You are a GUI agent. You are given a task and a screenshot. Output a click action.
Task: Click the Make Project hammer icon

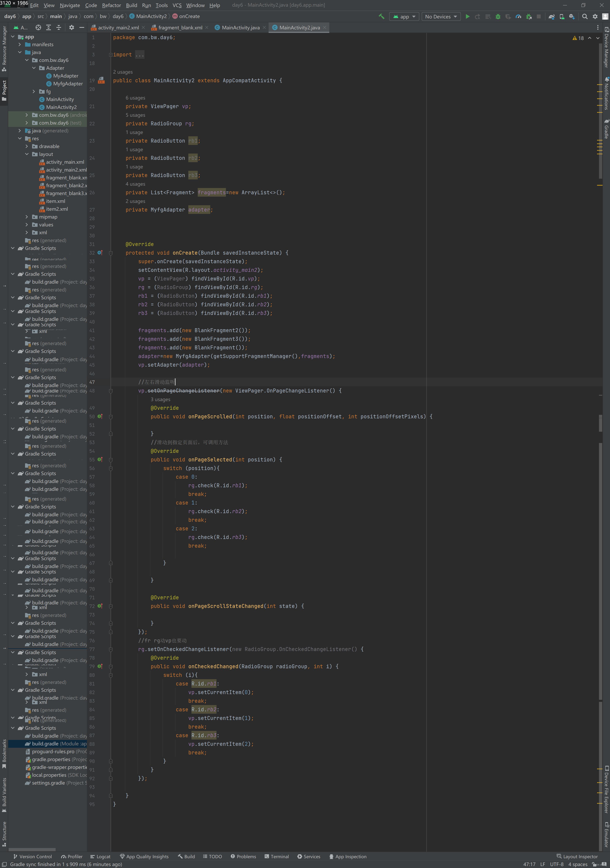pyautogui.click(x=381, y=16)
